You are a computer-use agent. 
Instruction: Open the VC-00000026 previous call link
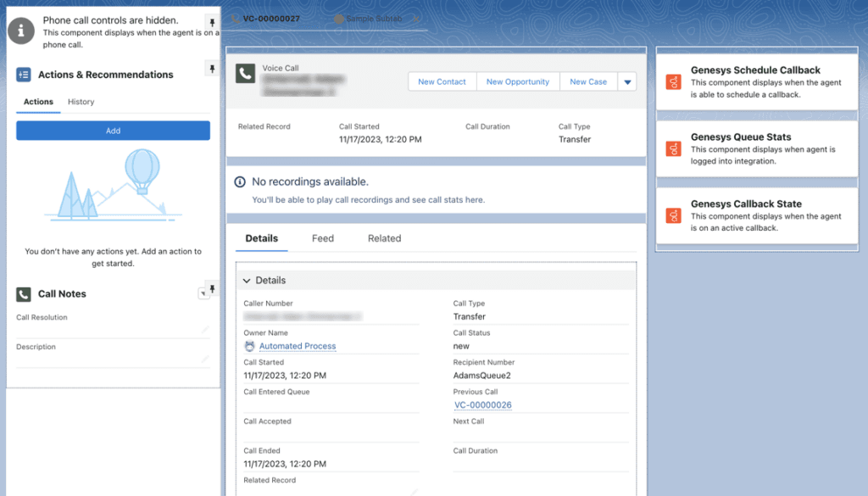click(x=483, y=405)
